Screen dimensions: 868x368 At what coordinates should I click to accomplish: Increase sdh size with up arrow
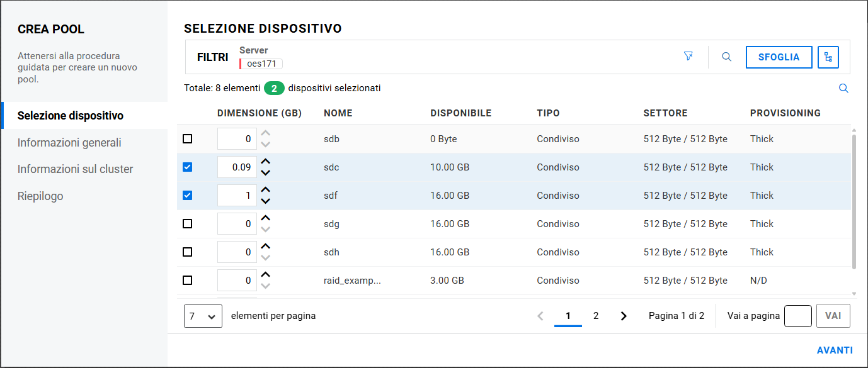coord(266,247)
